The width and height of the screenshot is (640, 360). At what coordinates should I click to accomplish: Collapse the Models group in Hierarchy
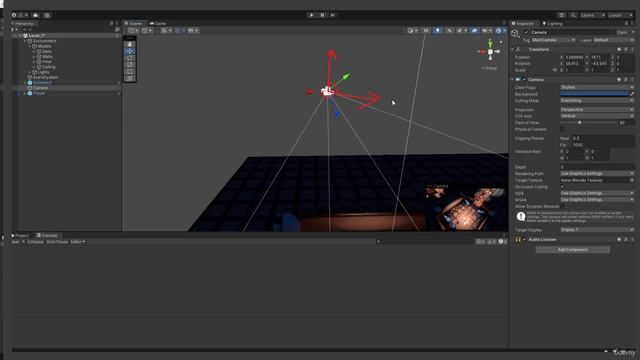click(x=30, y=47)
